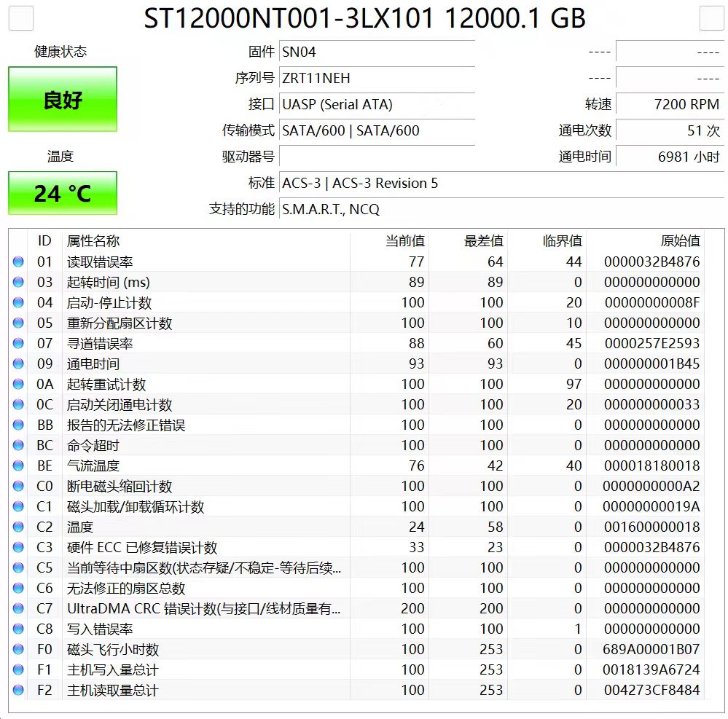
Task: Click the small square button at top left
Action: point(20,17)
